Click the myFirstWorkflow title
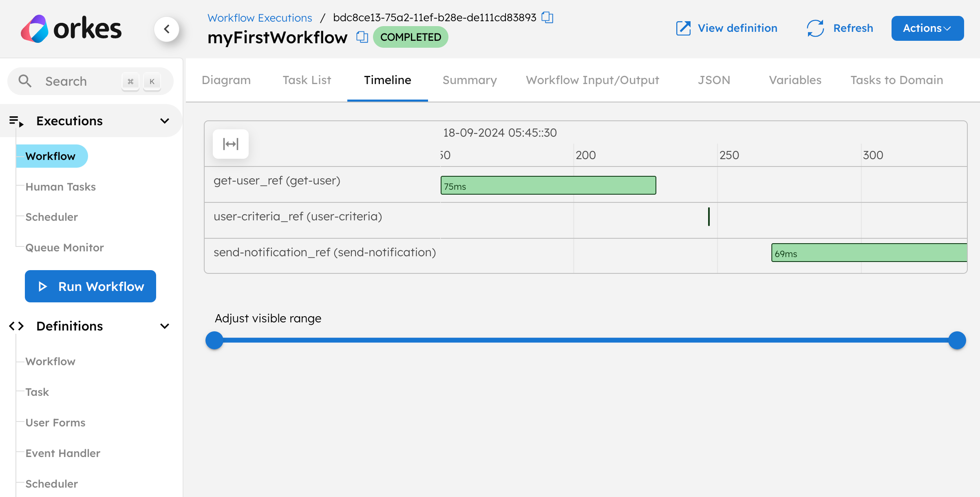Screen dimensions: 980x497 [277, 38]
